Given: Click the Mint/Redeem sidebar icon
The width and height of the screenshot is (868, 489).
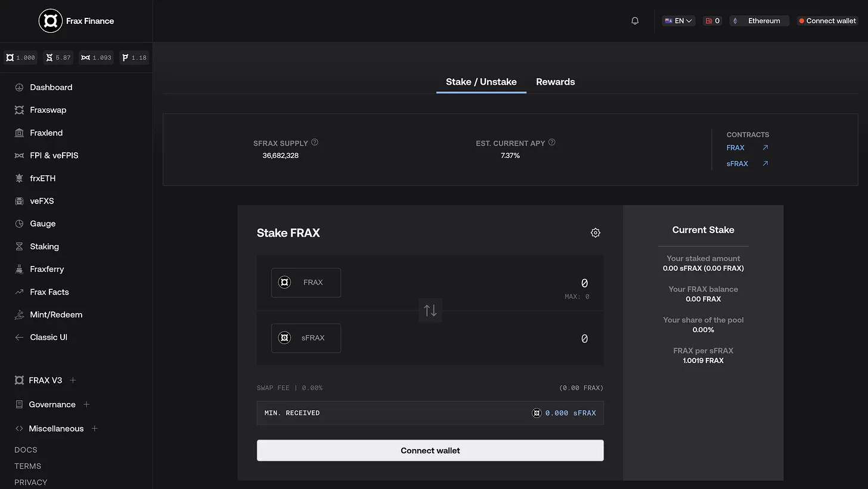Looking at the screenshot, I should coord(19,315).
